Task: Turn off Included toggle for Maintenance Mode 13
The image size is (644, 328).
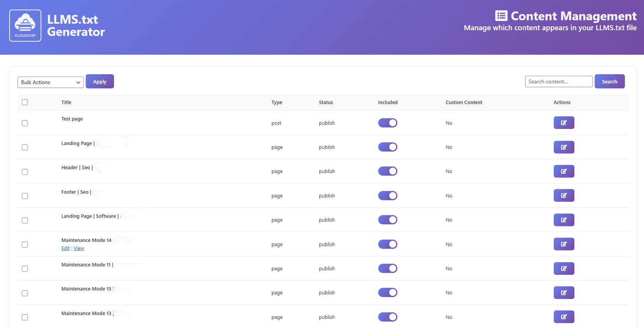Action: click(x=388, y=317)
